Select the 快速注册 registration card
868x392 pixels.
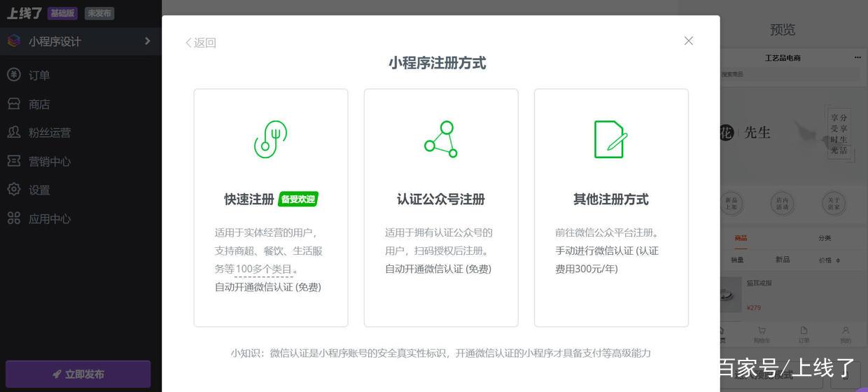(271, 207)
